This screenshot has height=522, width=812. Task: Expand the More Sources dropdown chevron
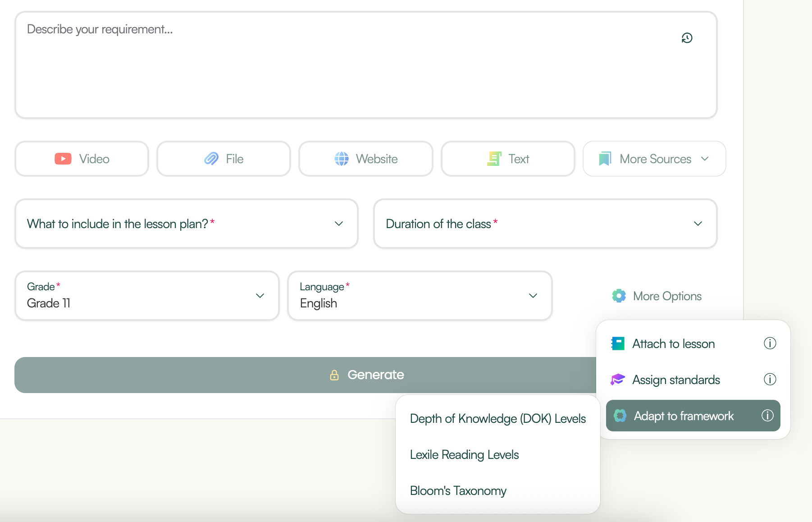[x=705, y=159]
